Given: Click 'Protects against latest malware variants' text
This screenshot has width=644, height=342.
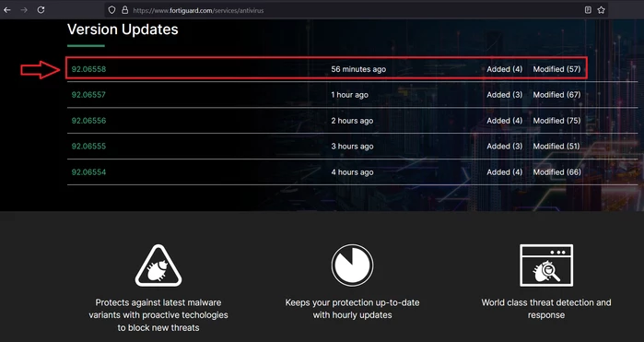Looking at the screenshot, I should (158, 315).
